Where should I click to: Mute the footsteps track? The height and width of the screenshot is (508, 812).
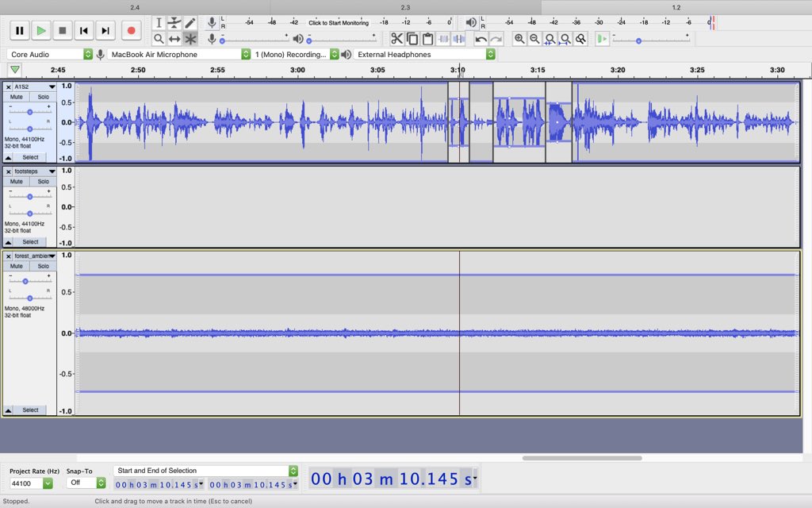(16, 182)
